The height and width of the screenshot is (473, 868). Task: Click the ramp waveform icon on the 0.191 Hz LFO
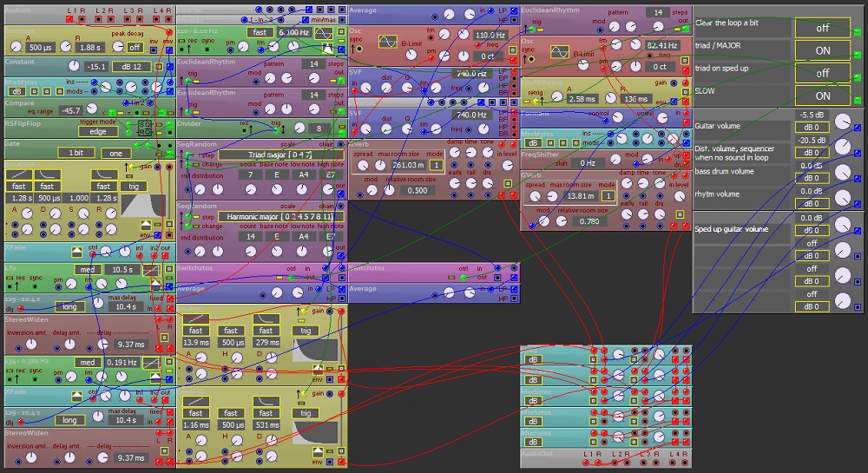click(x=151, y=363)
